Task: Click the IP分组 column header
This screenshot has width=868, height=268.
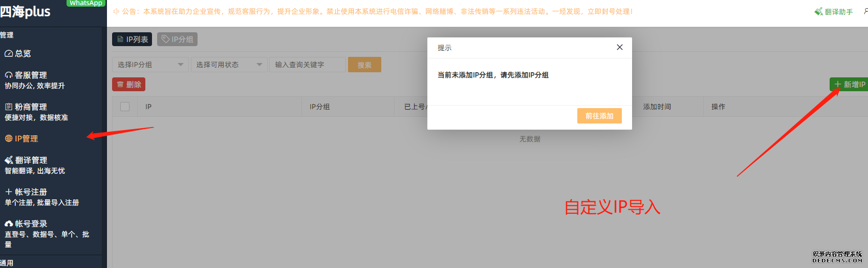Action: tap(319, 107)
